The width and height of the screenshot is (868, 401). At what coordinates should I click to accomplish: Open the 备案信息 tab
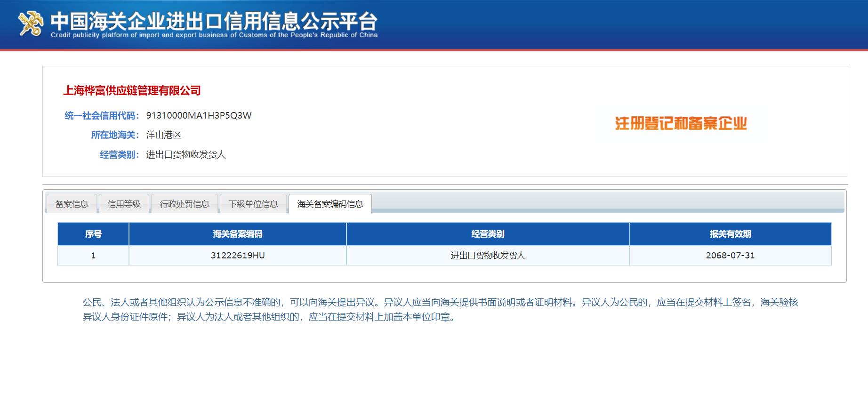tap(72, 204)
